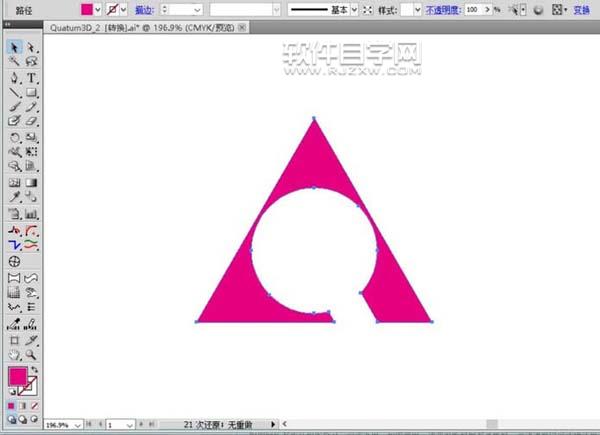Select the Blend tool
Viewport: 600px width, 435px height.
[x=31, y=197]
